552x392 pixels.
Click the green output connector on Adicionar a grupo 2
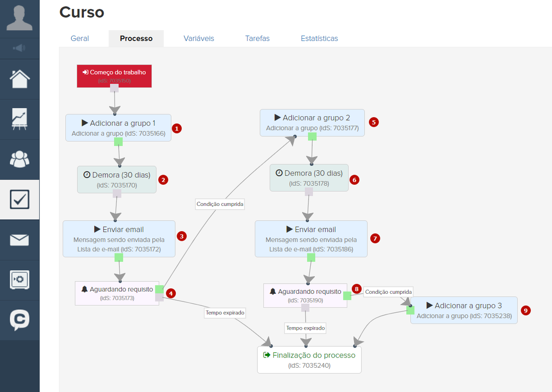point(312,136)
